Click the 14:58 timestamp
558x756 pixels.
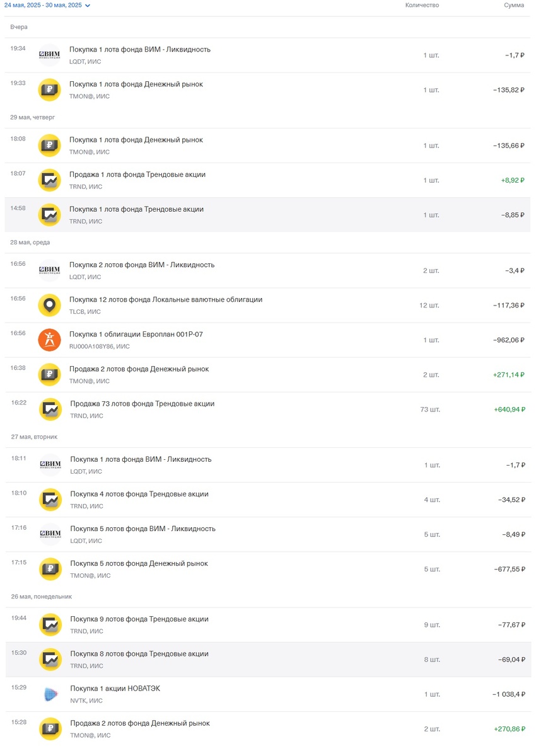[18, 208]
